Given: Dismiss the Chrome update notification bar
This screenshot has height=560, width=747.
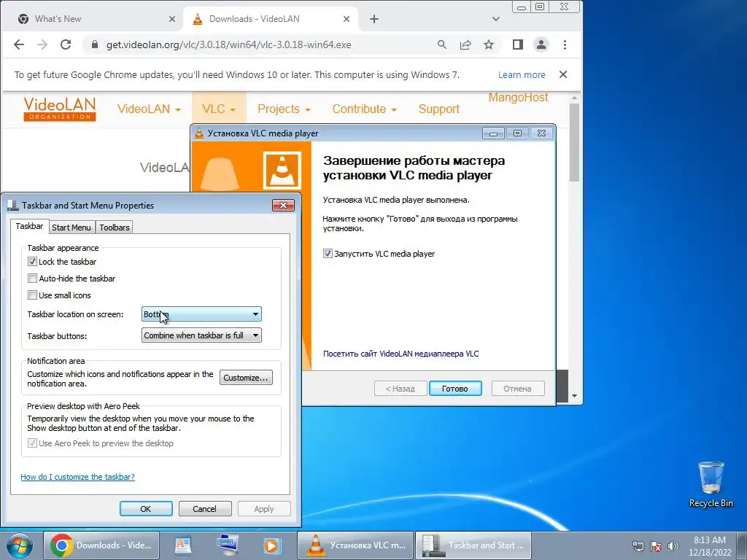Looking at the screenshot, I should click(563, 75).
